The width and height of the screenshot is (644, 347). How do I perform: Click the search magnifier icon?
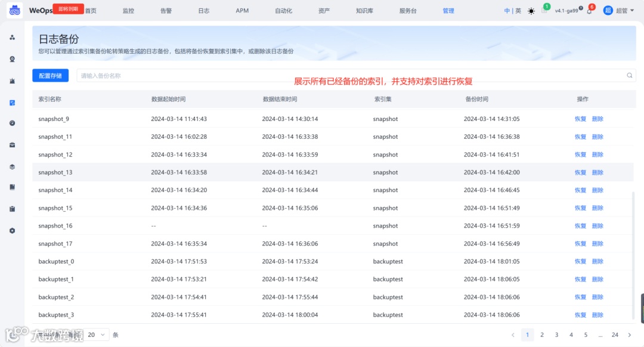click(629, 76)
